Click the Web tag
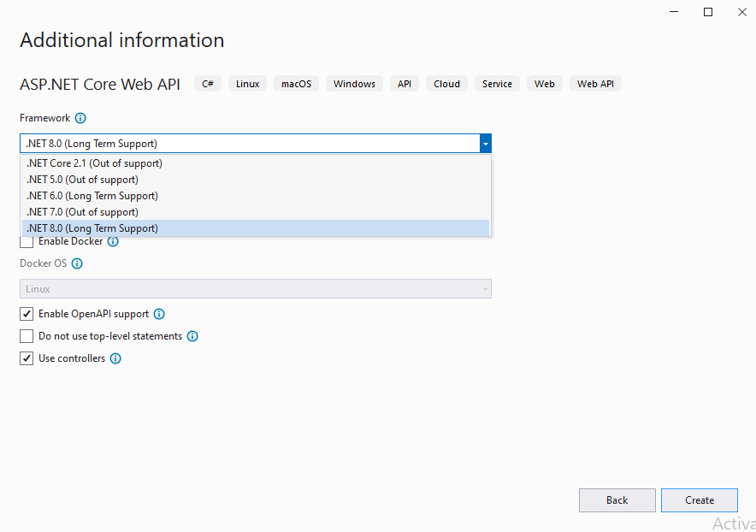This screenshot has width=756, height=532. click(x=545, y=84)
